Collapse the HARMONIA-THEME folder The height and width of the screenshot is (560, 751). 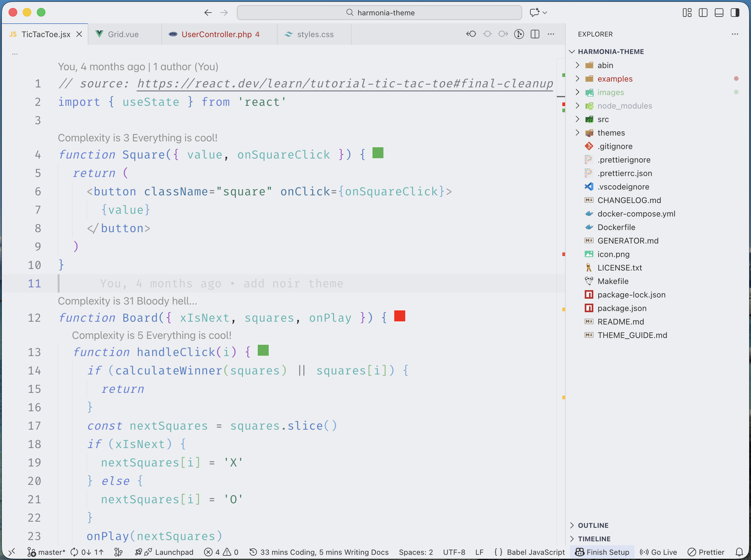(572, 52)
